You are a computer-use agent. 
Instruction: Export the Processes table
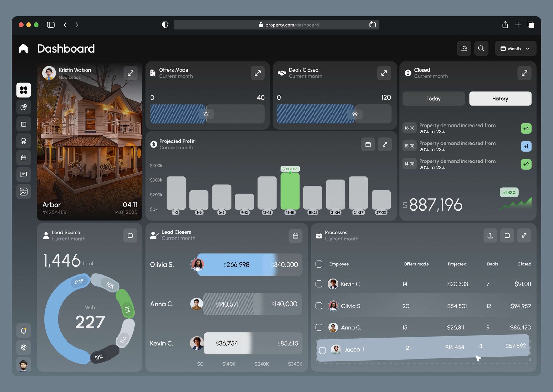490,235
